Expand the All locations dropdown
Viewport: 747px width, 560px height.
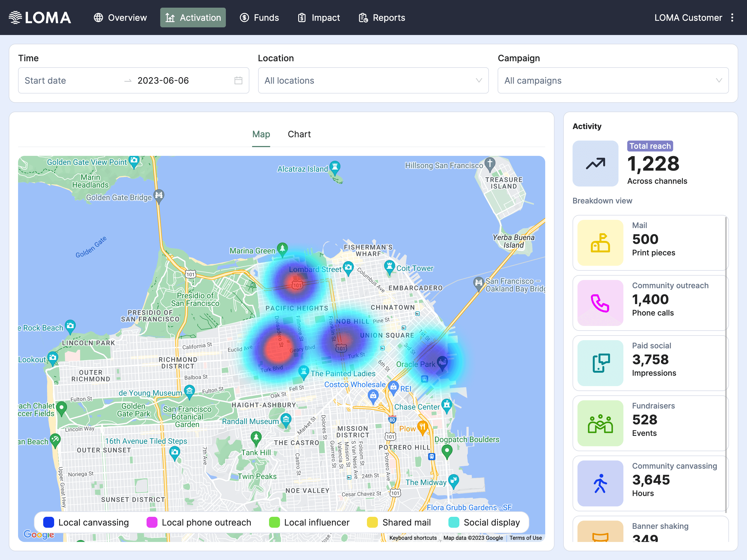[x=373, y=80]
